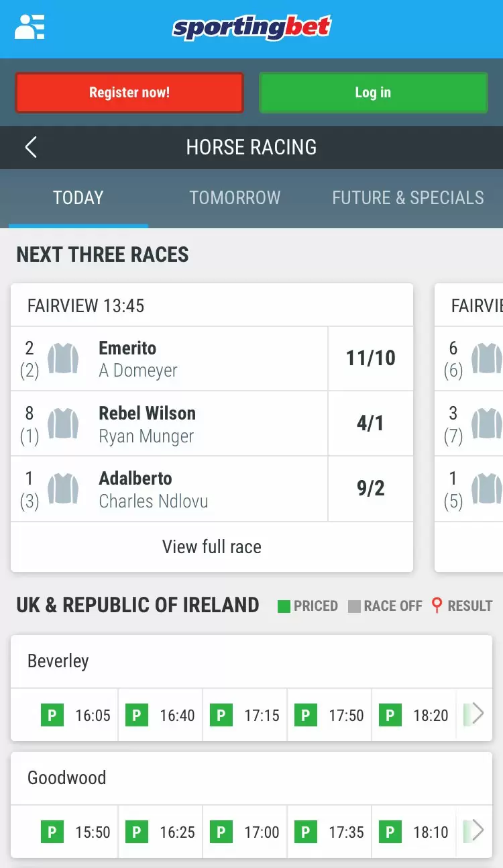This screenshot has height=868, width=503.
Task: Expand more Beverley race times
Action: tap(478, 714)
